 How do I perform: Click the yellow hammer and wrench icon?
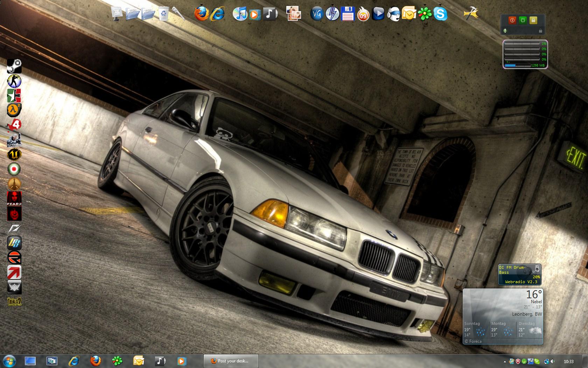point(471,14)
